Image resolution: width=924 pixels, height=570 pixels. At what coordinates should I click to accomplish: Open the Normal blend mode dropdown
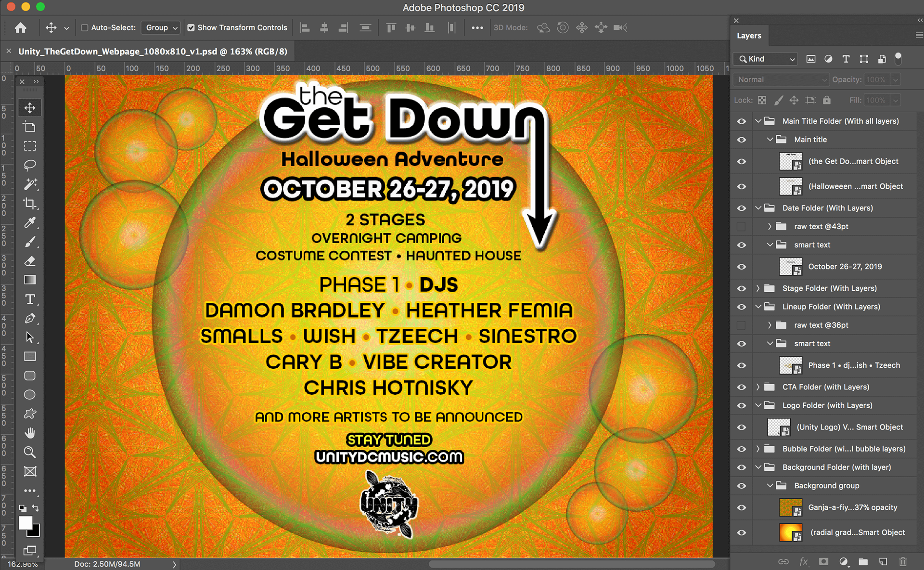tap(780, 80)
